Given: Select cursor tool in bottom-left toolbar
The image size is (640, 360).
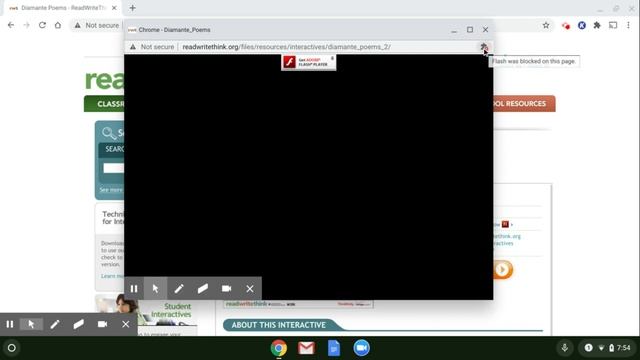Looking at the screenshot, I should pos(31,324).
